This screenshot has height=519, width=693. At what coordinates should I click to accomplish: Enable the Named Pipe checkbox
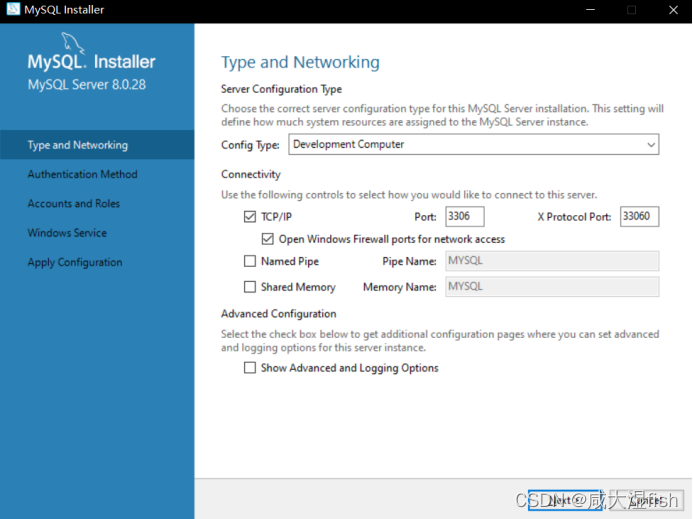[250, 261]
